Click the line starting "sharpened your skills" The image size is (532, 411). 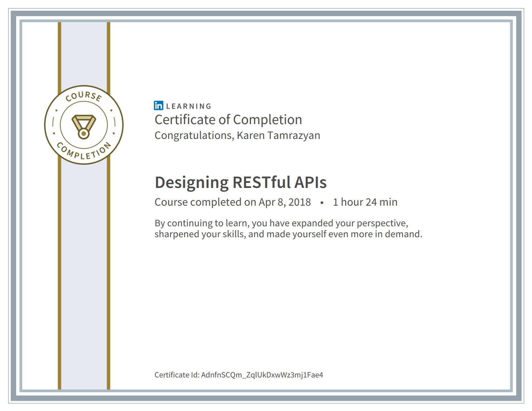(288, 234)
